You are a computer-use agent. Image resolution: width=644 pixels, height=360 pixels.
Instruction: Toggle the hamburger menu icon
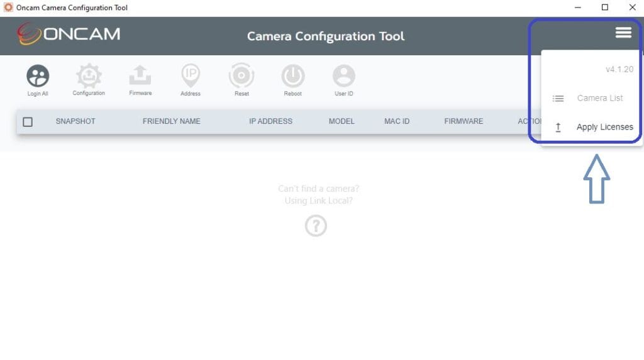(x=623, y=33)
